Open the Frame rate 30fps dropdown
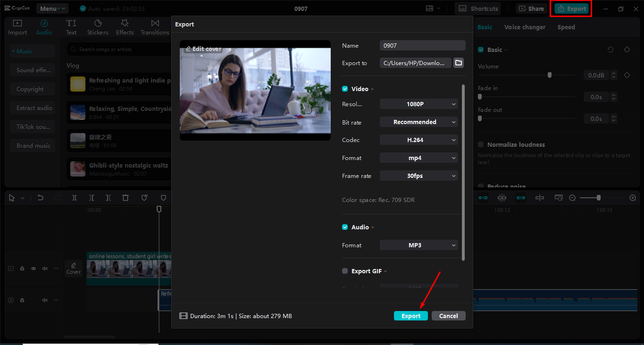The height and width of the screenshot is (345, 644). pyautogui.click(x=419, y=176)
